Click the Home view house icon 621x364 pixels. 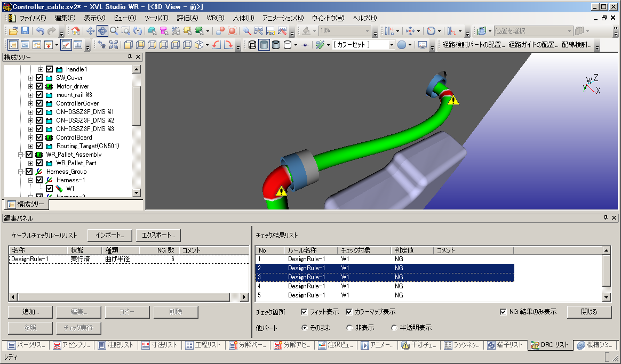pyautogui.click(x=75, y=31)
